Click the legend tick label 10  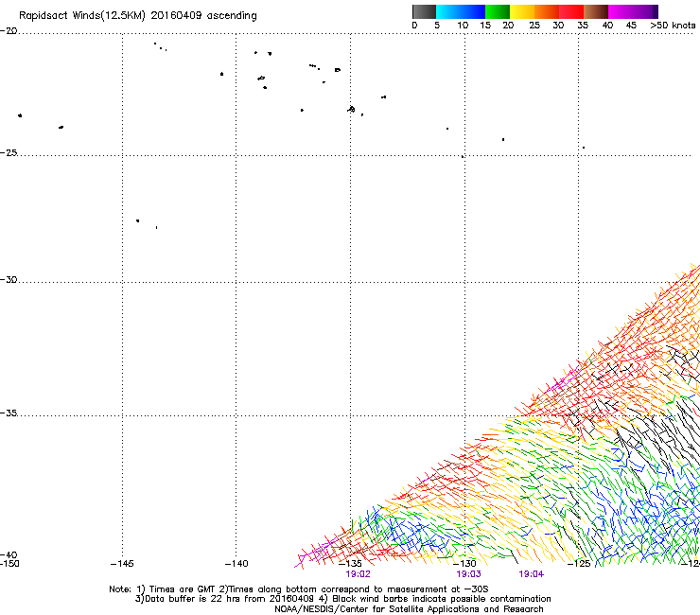[463, 26]
